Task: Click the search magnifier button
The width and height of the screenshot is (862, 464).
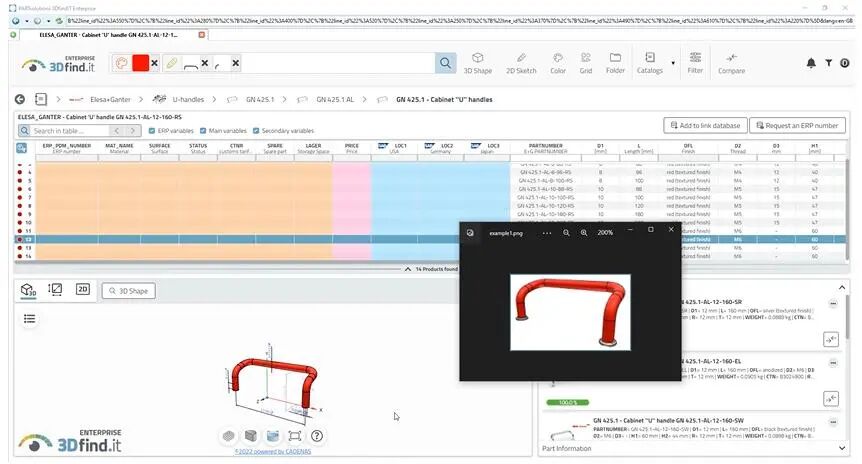Action: [x=445, y=63]
